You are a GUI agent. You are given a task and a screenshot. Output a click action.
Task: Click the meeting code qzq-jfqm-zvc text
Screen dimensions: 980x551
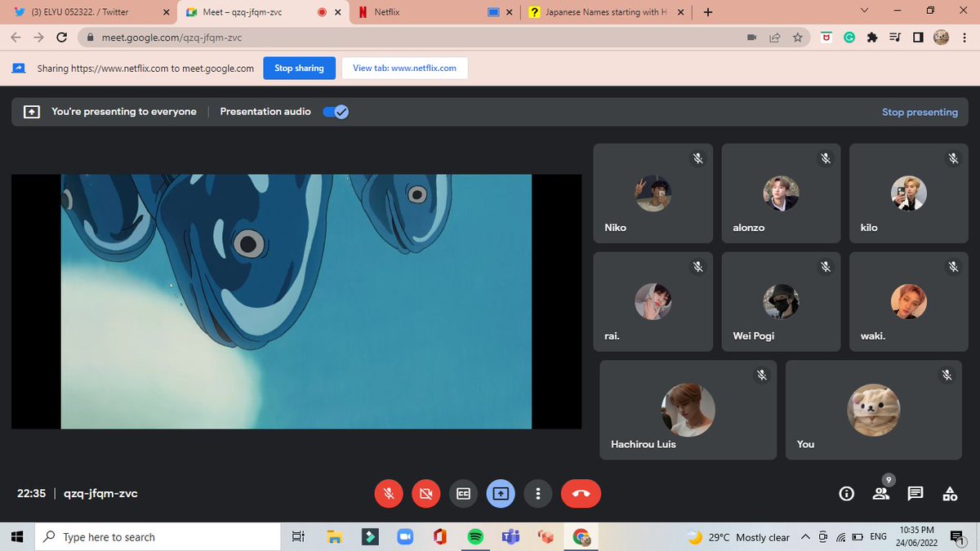(100, 493)
